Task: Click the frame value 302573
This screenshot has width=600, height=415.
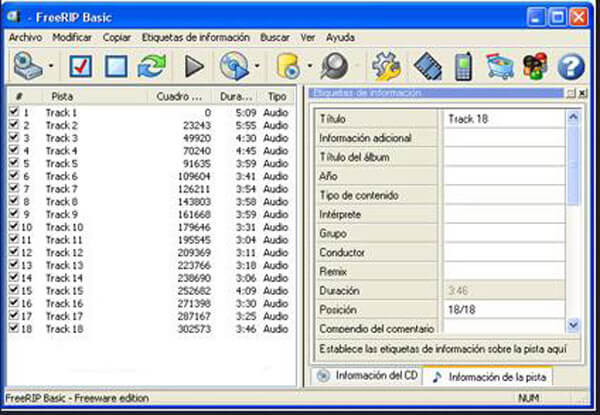Action: coord(194,329)
